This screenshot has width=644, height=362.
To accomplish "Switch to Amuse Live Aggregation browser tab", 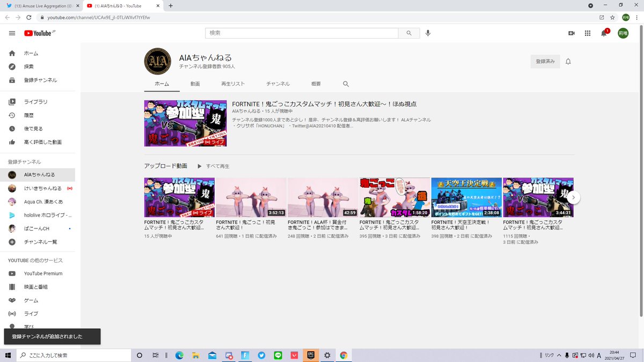I will coord(42,5).
